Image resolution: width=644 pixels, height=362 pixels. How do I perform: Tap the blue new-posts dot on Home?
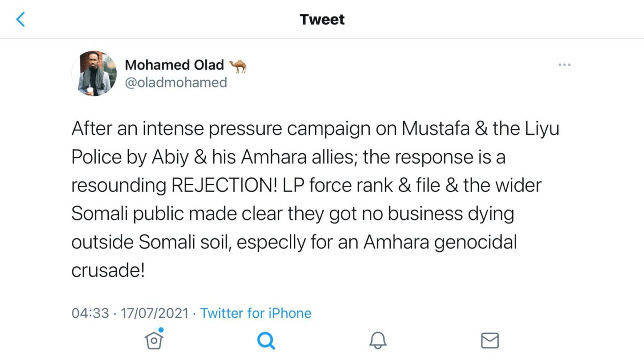[161, 330]
